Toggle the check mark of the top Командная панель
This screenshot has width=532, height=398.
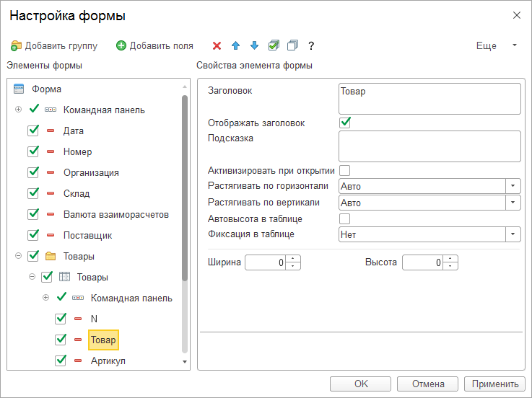[34, 109]
